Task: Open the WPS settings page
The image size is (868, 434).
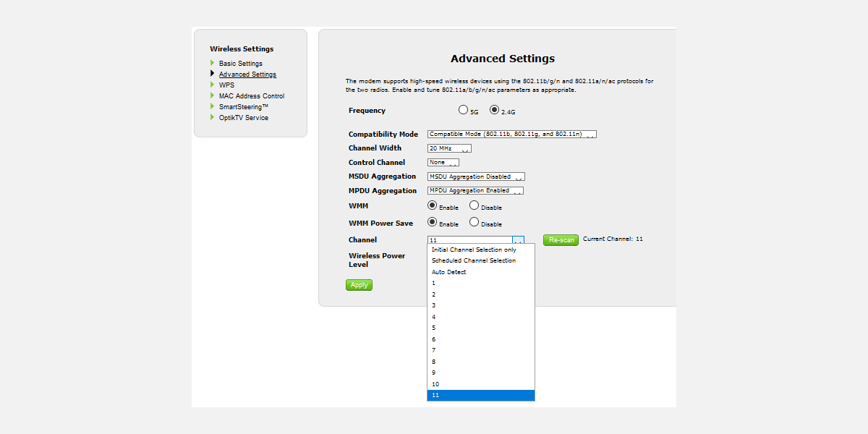Action: point(226,85)
